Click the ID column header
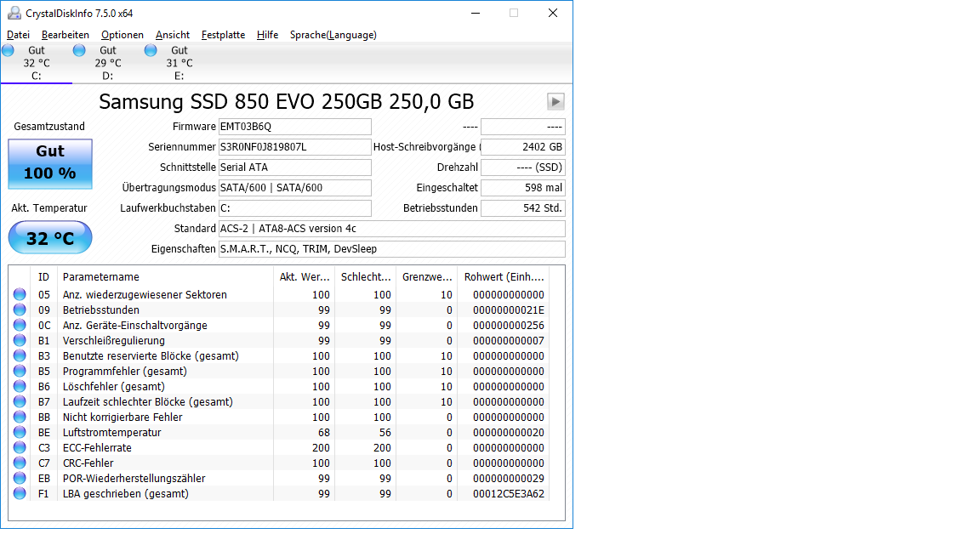The width and height of the screenshot is (980, 551). [x=43, y=276]
